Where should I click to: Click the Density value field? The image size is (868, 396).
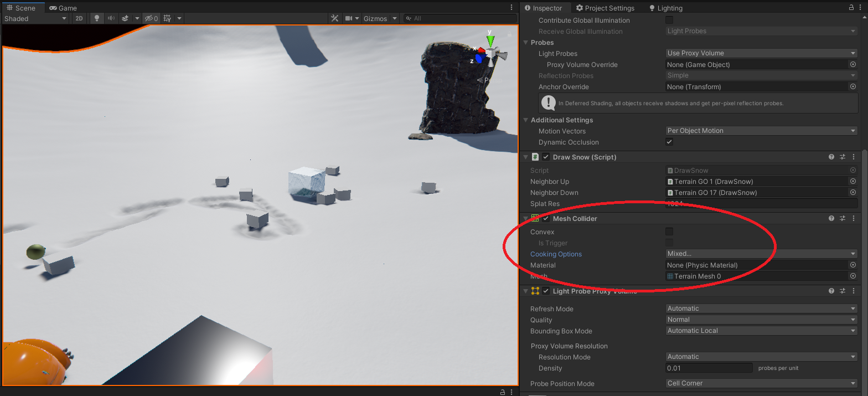(x=709, y=368)
